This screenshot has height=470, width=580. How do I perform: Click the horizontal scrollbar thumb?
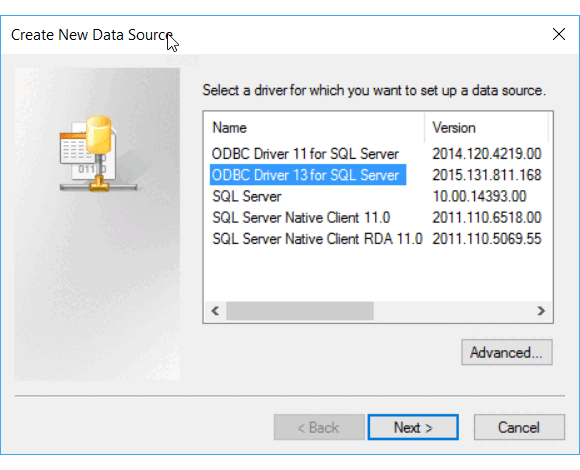click(x=300, y=311)
